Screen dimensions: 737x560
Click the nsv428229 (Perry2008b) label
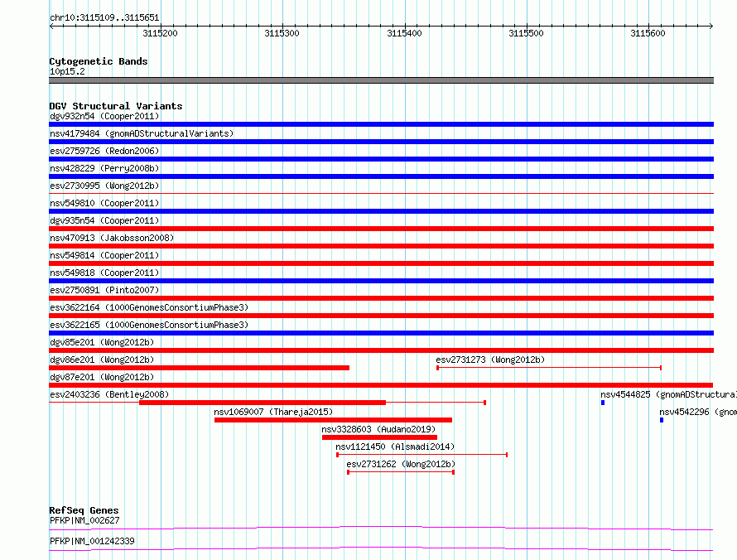click(x=104, y=168)
